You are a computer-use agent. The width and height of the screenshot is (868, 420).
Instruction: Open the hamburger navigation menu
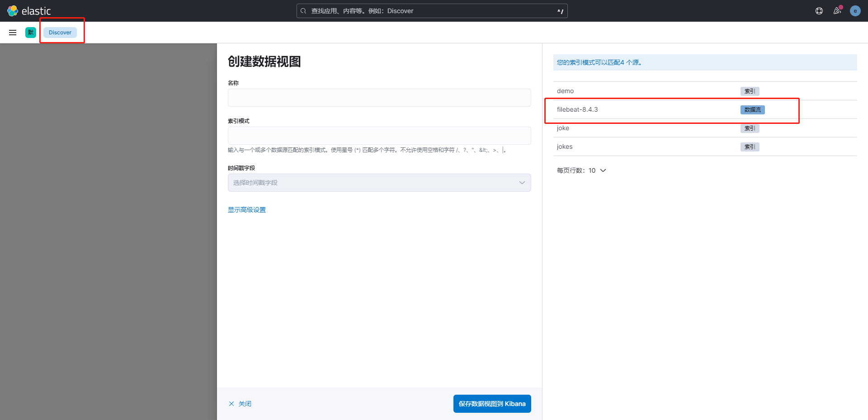[x=13, y=33]
